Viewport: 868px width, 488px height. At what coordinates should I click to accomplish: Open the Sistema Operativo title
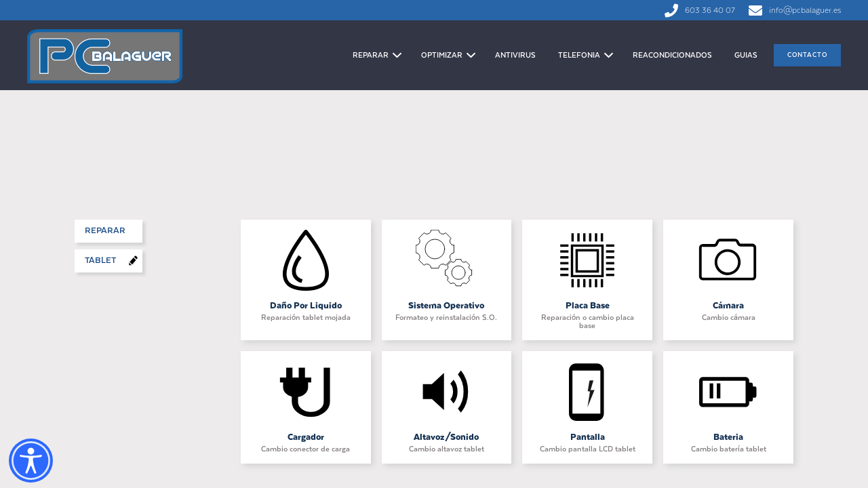pyautogui.click(x=446, y=306)
